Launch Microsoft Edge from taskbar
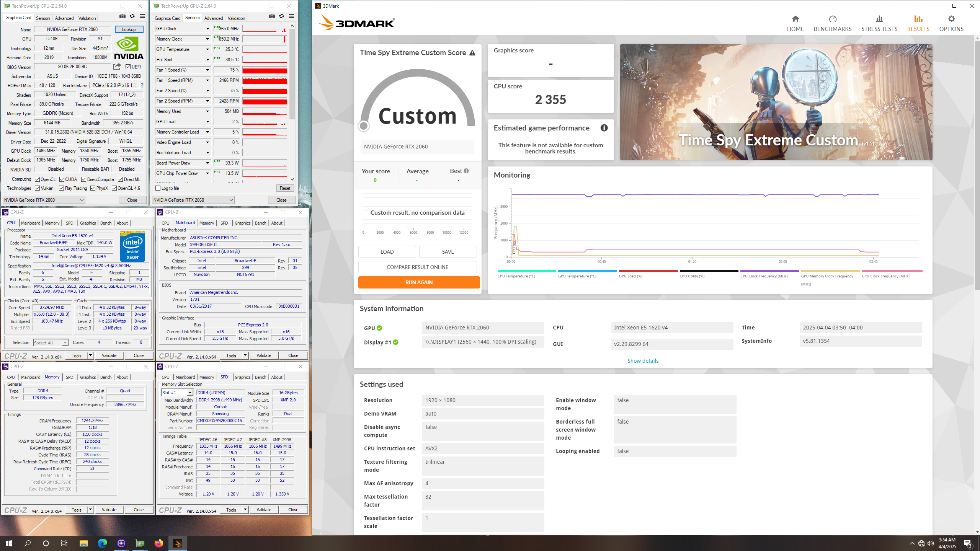This screenshot has height=551, width=980. click(x=102, y=543)
